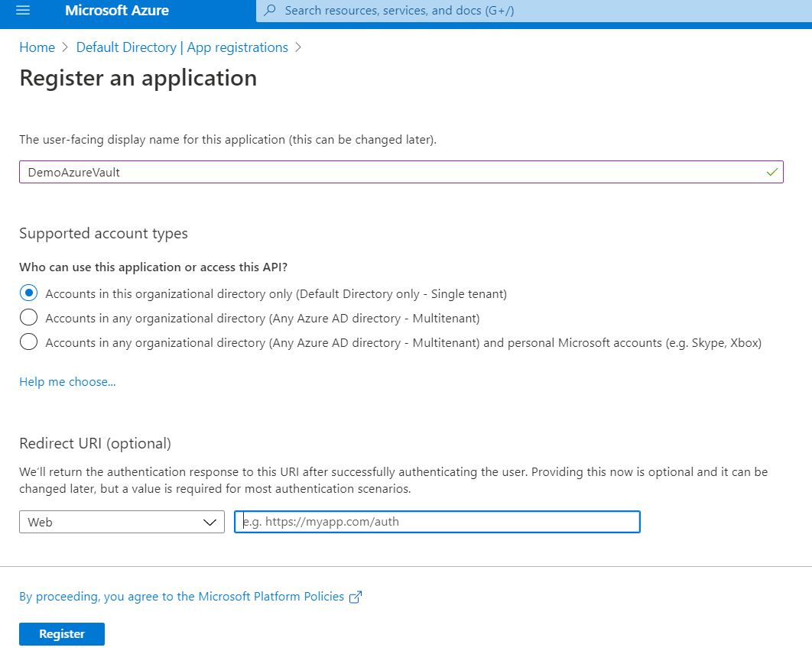
Task: Click 'Who can use this application' question text
Action: click(153, 267)
